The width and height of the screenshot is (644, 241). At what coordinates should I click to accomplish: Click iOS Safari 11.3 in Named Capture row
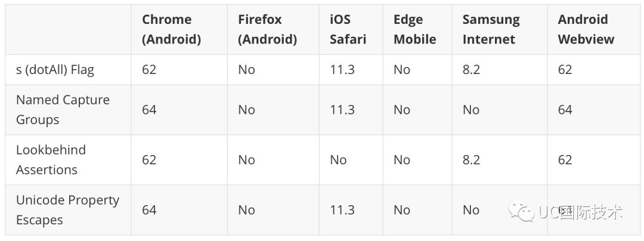pos(342,110)
